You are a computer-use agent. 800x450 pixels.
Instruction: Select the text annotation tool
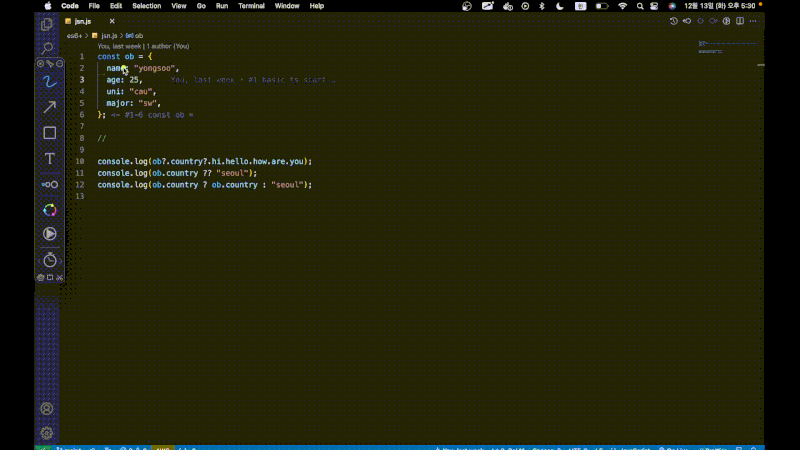coord(49,159)
